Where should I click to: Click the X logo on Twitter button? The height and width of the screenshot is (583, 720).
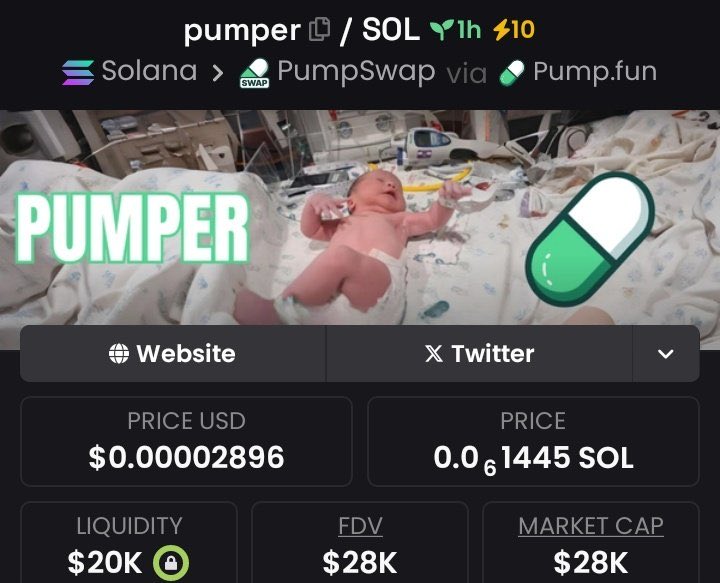434,353
